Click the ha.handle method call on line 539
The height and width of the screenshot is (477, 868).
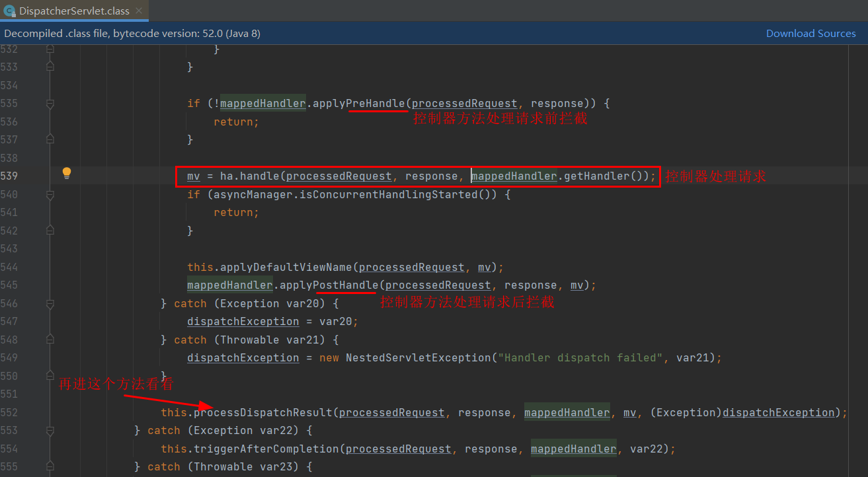point(250,176)
